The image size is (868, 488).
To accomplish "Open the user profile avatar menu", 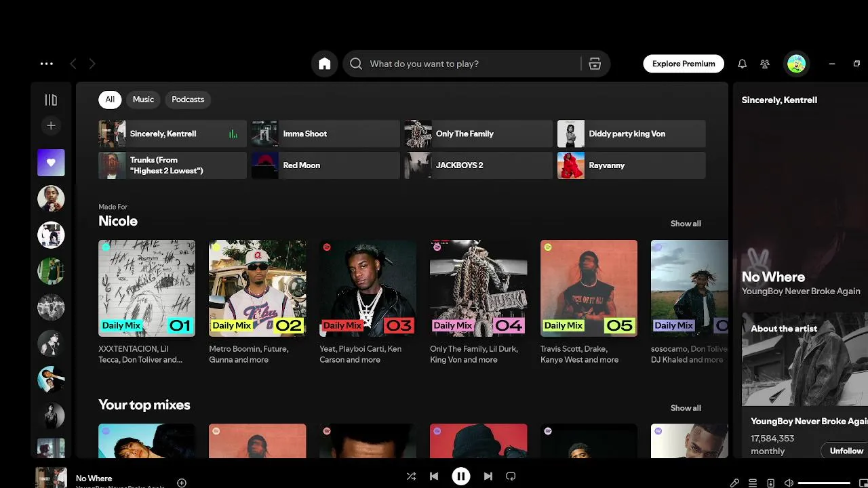I will coord(796,64).
